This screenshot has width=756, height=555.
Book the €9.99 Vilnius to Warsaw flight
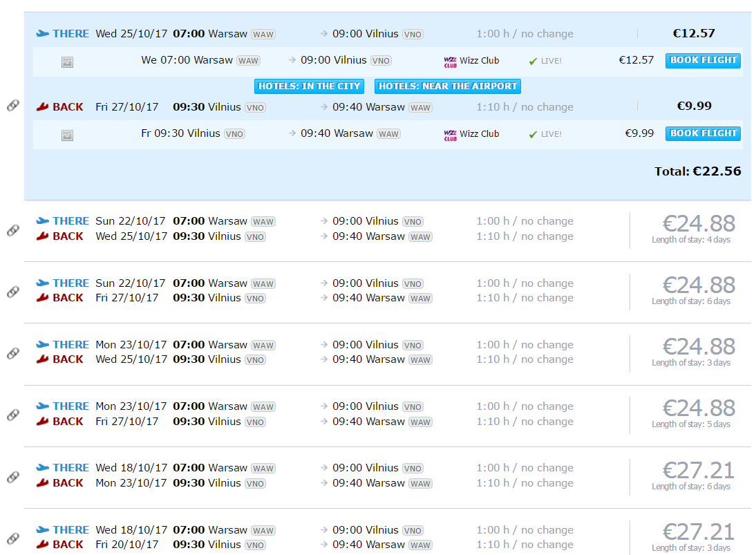click(x=703, y=133)
